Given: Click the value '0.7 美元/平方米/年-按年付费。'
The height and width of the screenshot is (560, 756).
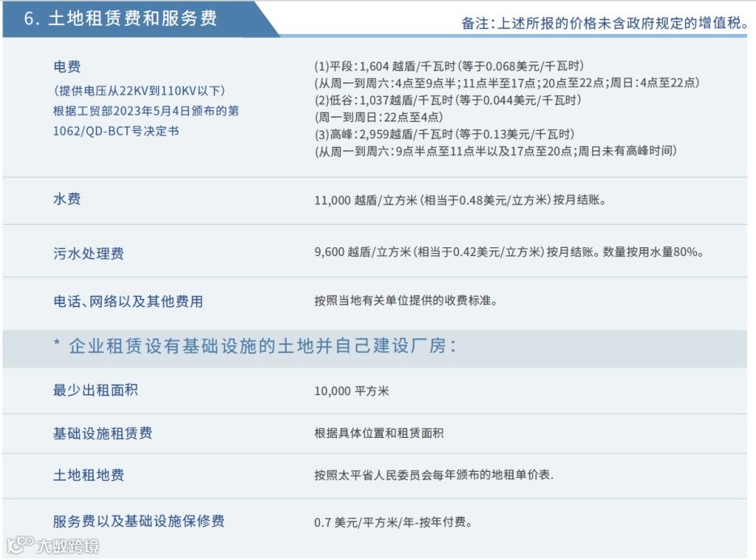Looking at the screenshot, I should click(x=393, y=522).
